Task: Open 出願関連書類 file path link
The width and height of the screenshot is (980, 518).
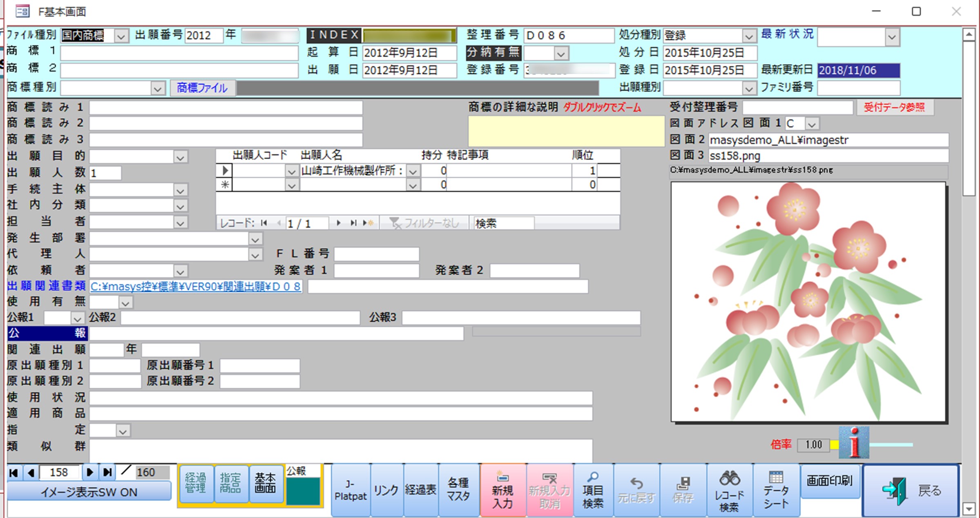Action: [195, 287]
